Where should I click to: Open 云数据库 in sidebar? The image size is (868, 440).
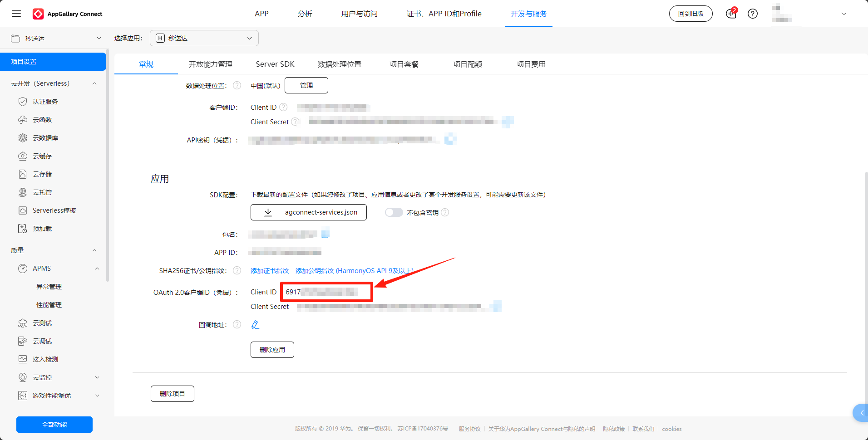coord(45,138)
